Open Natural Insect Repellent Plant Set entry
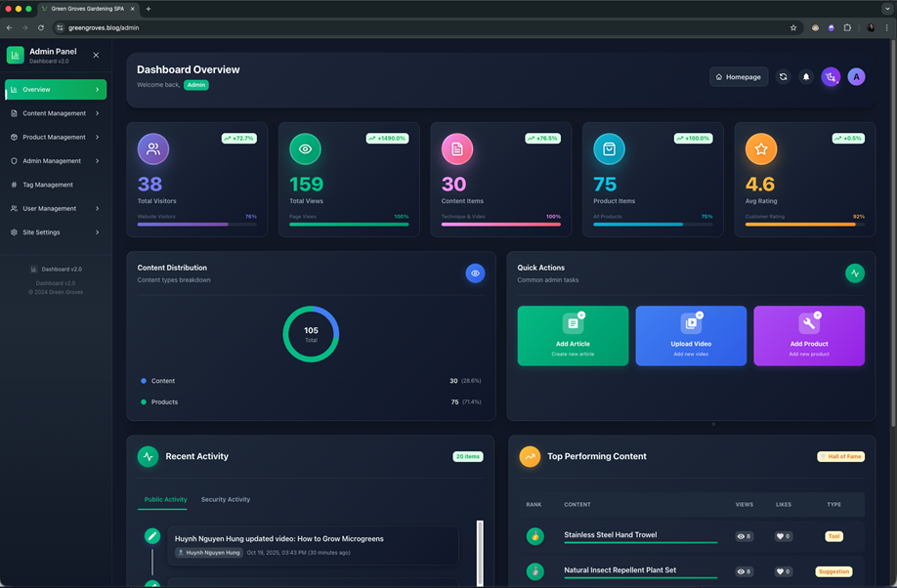Image resolution: width=897 pixels, height=588 pixels. point(620,570)
